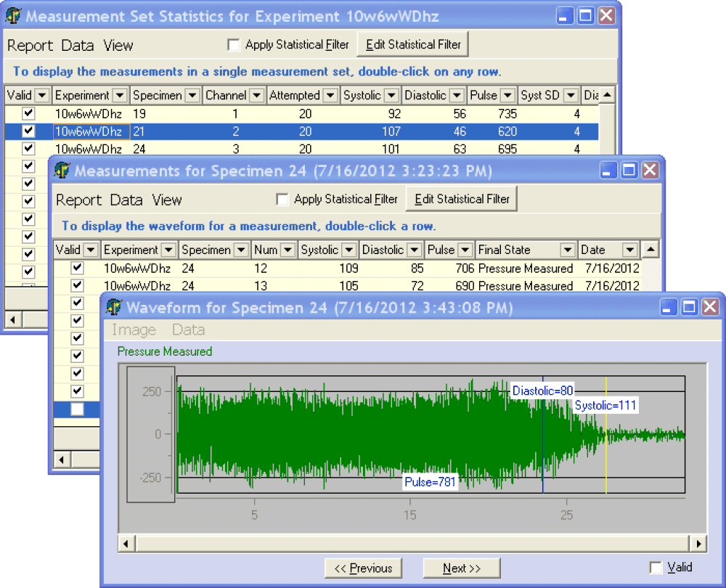Open the Channel column filter dropdown

(256, 95)
